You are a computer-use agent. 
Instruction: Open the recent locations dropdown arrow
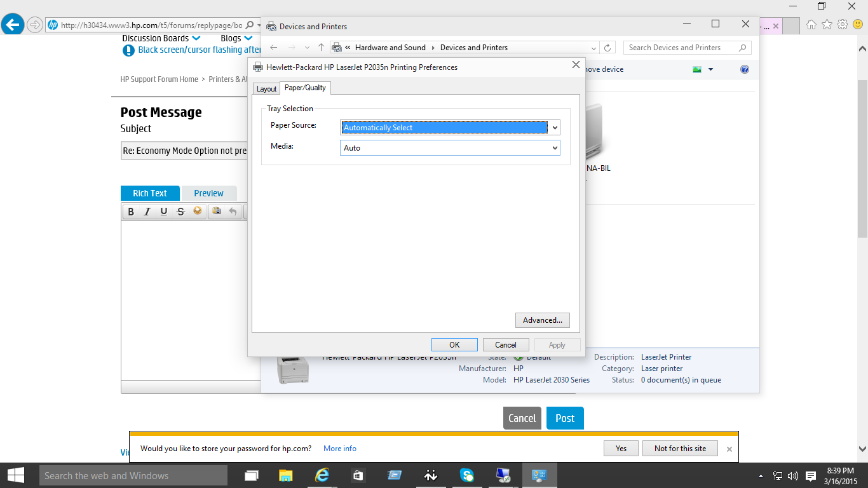[x=307, y=48]
